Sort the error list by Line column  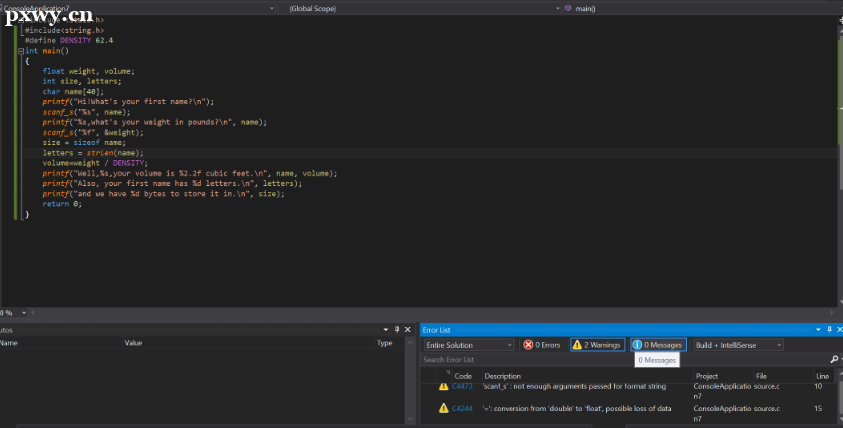[x=822, y=376]
